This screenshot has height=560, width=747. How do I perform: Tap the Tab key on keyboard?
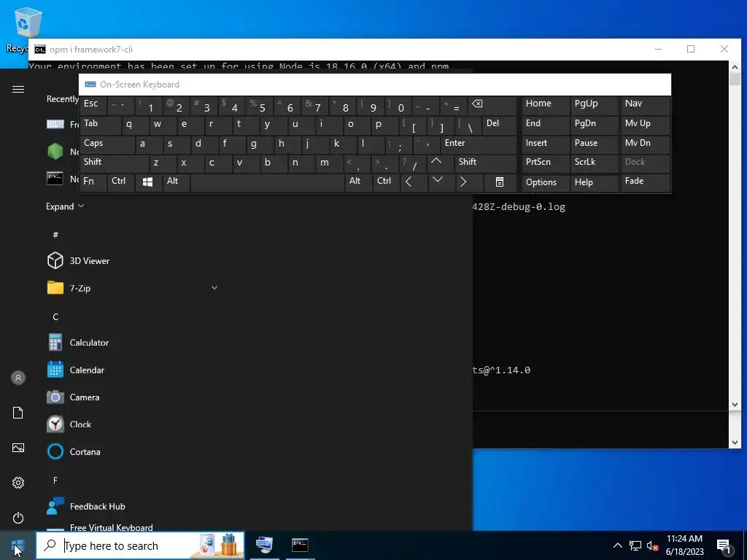[x=100, y=125]
